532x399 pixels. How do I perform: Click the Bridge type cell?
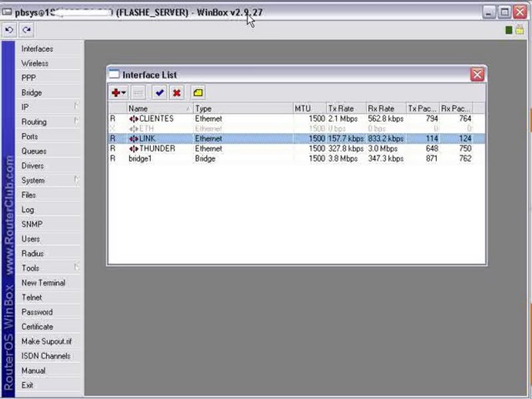(205, 158)
